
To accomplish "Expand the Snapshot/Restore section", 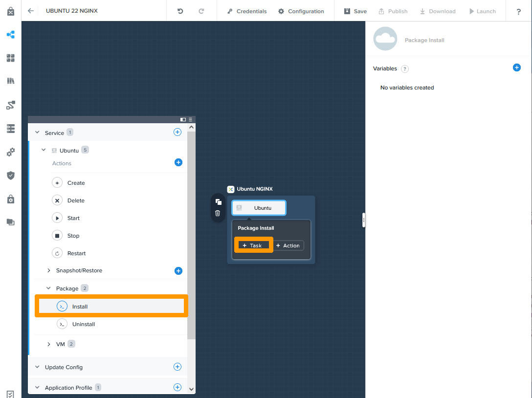I will 49,270.
